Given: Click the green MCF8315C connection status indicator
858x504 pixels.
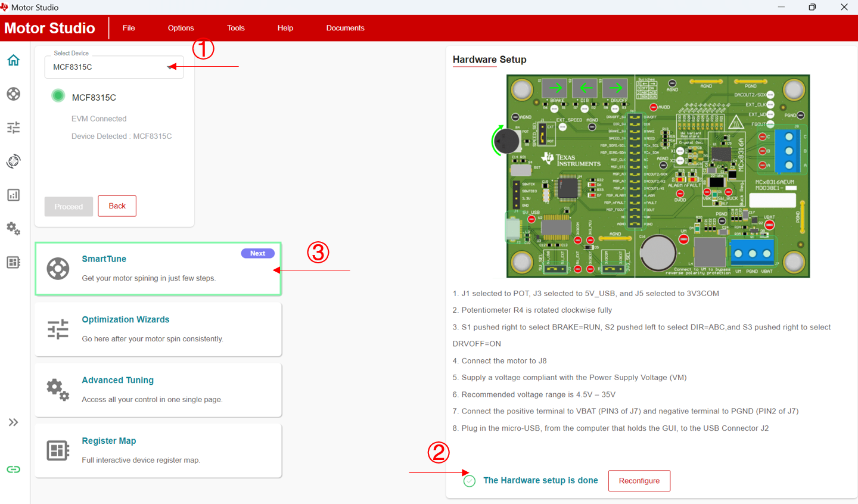Looking at the screenshot, I should coord(58,95).
